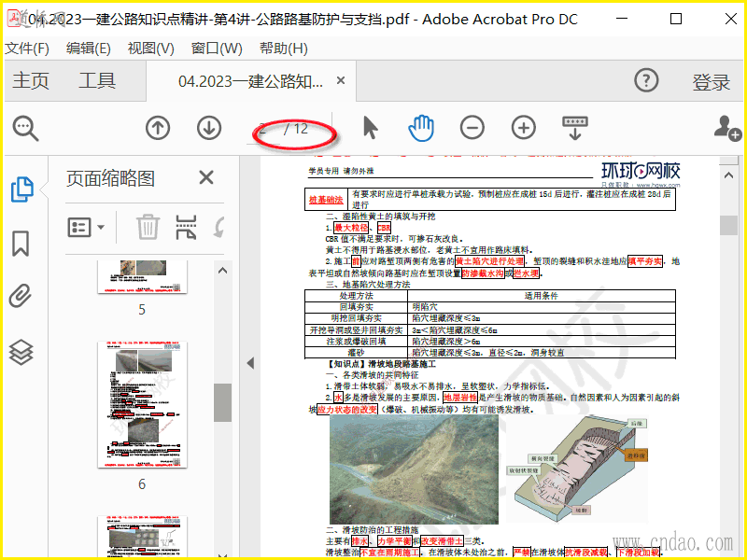Viewport: 747px width, 560px height.
Task: Select page 5 thumbnail
Action: click(143, 276)
